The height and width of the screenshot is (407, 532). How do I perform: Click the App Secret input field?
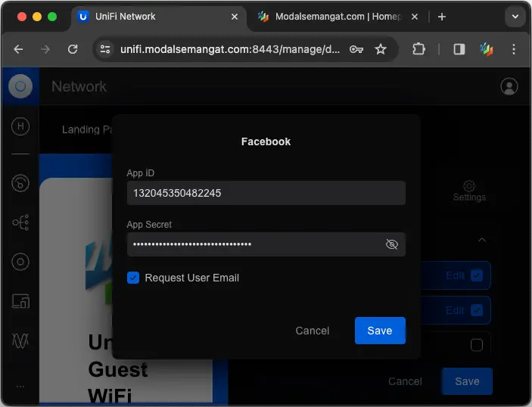(266, 244)
